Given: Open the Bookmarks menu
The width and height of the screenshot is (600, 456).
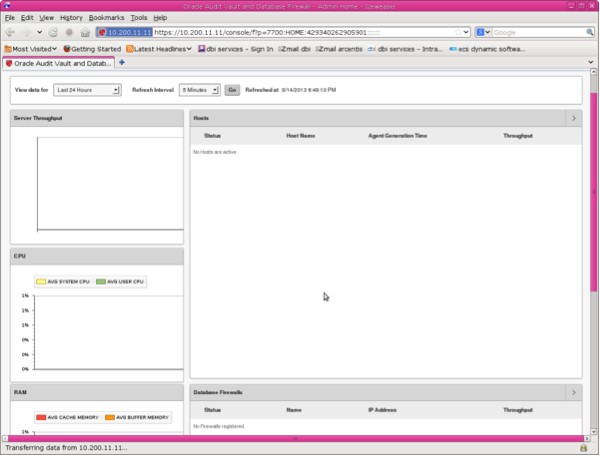Looking at the screenshot, I should (107, 18).
